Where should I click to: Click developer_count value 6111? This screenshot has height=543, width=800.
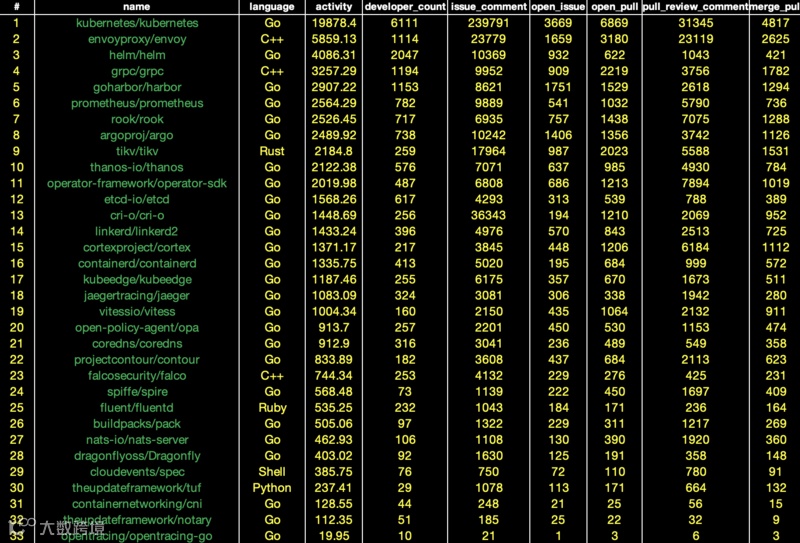tap(405, 23)
